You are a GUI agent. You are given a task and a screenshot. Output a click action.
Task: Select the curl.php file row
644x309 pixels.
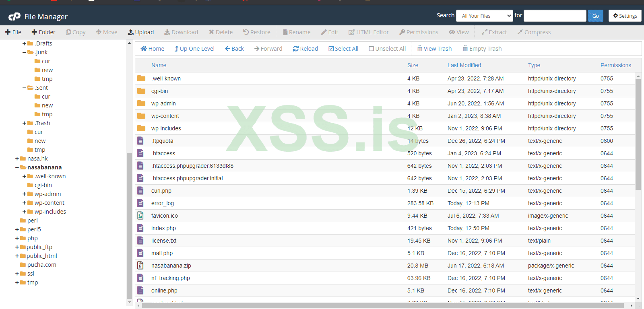pos(385,191)
